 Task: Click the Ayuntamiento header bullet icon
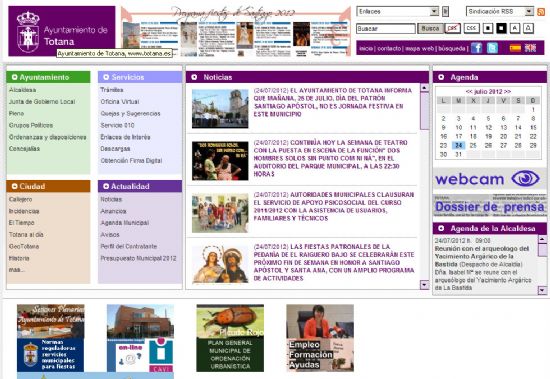14,77
